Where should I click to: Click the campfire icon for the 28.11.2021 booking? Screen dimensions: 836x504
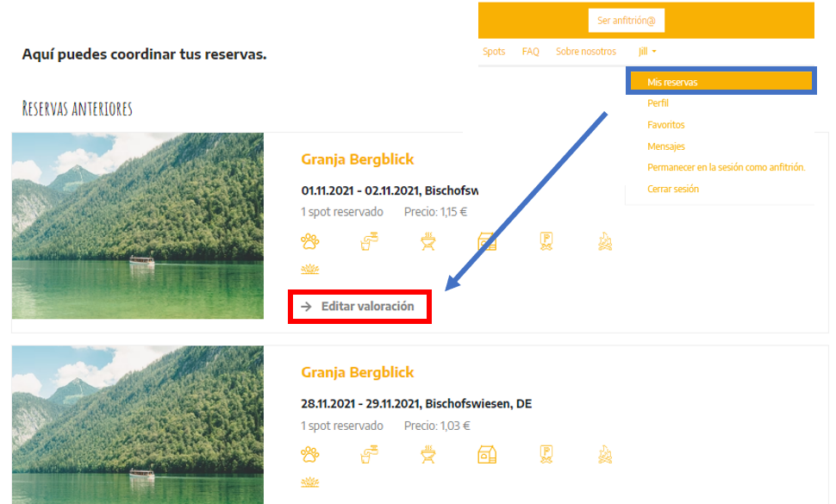tap(605, 454)
